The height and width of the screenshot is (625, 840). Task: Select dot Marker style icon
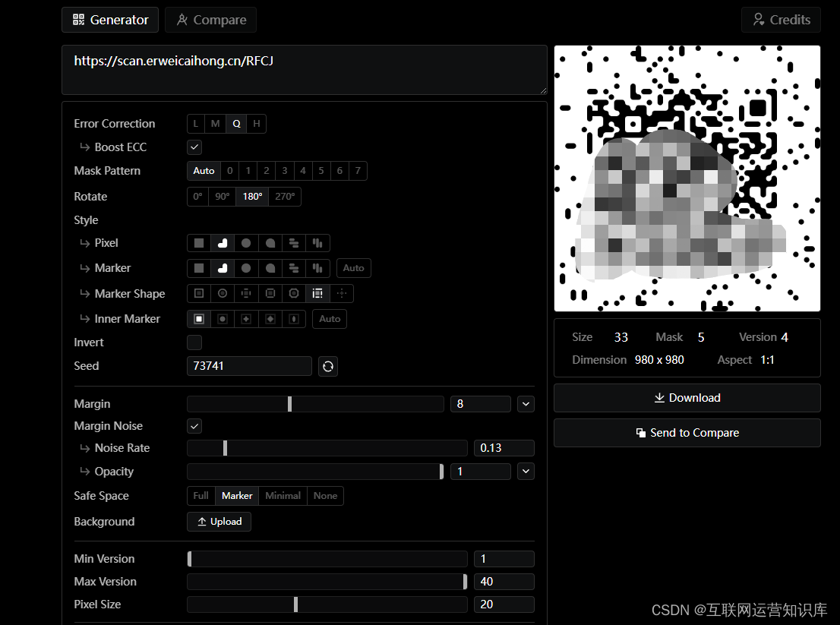tap(246, 268)
